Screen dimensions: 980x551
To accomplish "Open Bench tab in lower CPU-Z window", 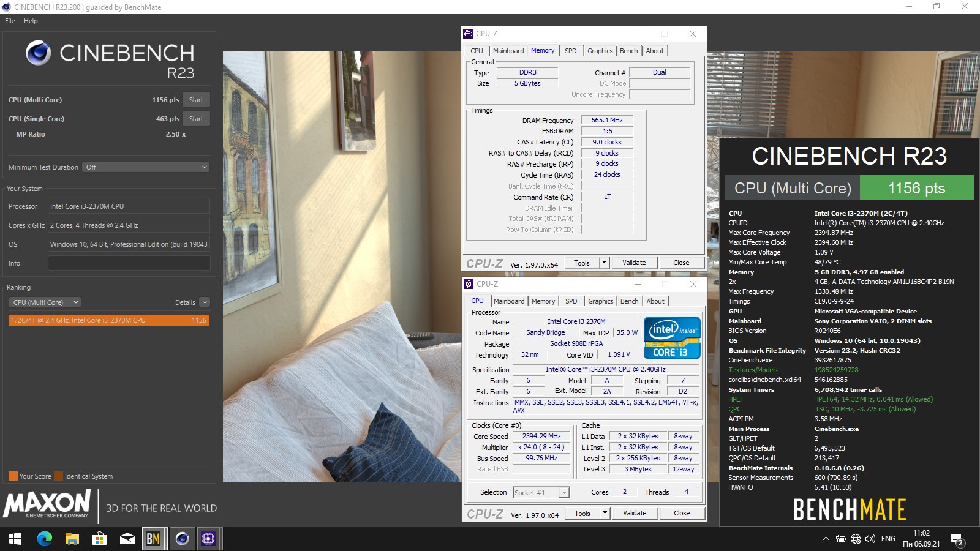I will (x=630, y=301).
